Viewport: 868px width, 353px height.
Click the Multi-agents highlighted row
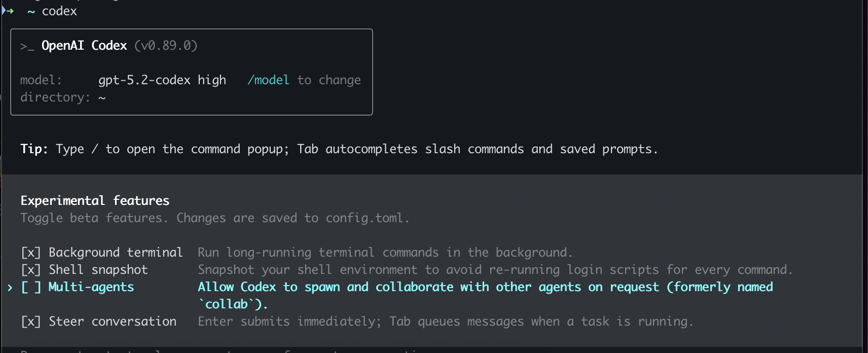coord(91,287)
